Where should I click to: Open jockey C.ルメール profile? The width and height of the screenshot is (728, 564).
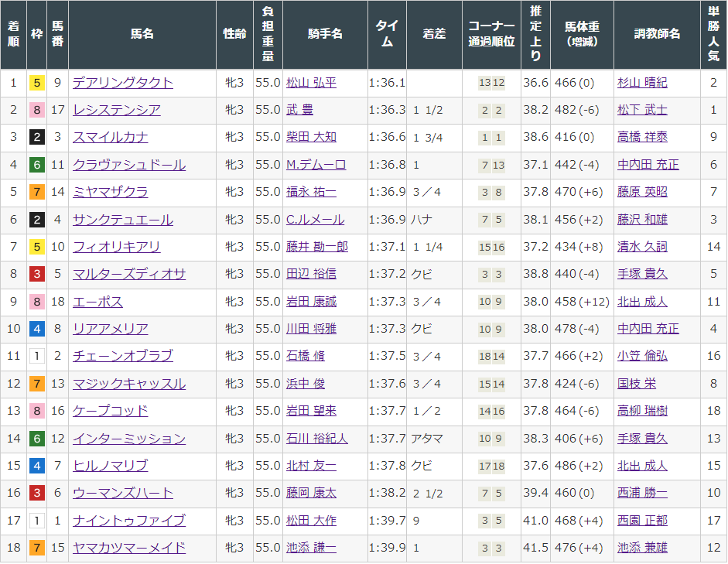pos(315,220)
